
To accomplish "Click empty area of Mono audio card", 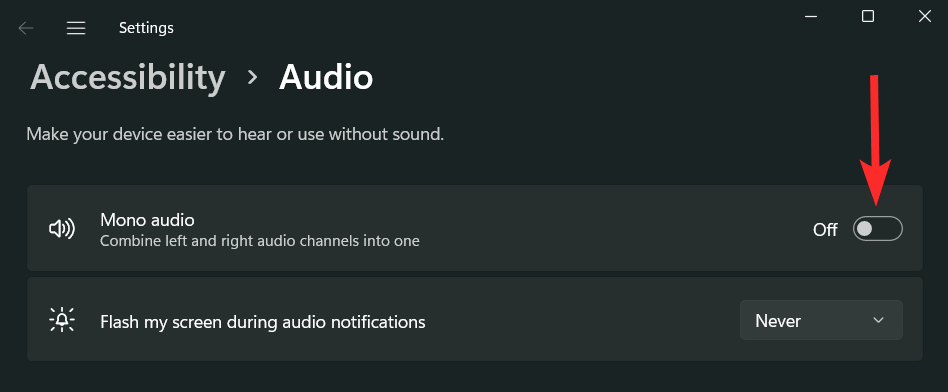I will coord(605,229).
